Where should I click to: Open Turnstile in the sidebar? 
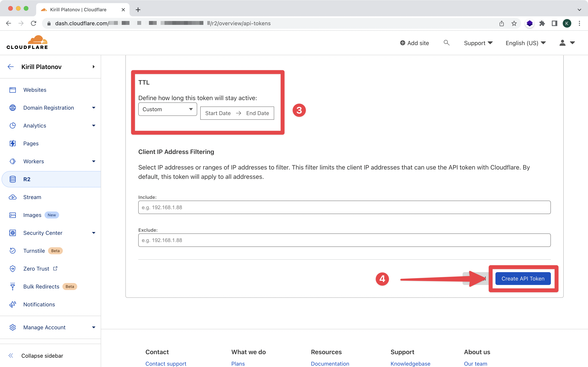point(34,251)
